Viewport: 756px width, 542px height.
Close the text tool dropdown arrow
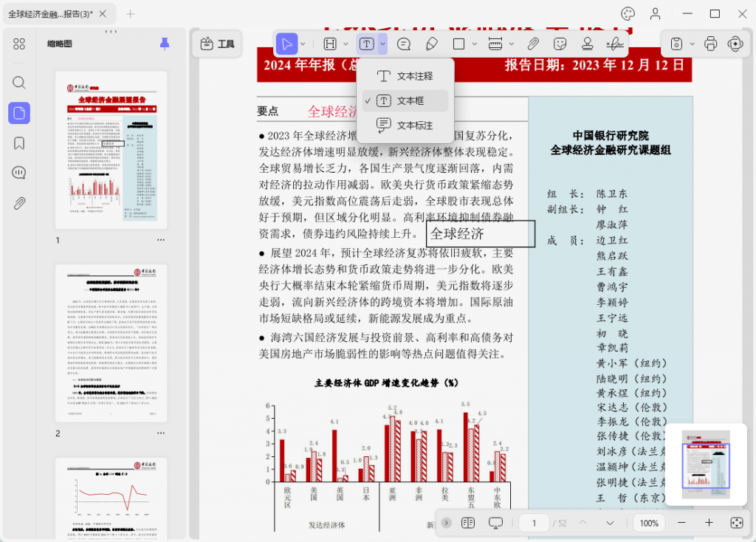382,44
